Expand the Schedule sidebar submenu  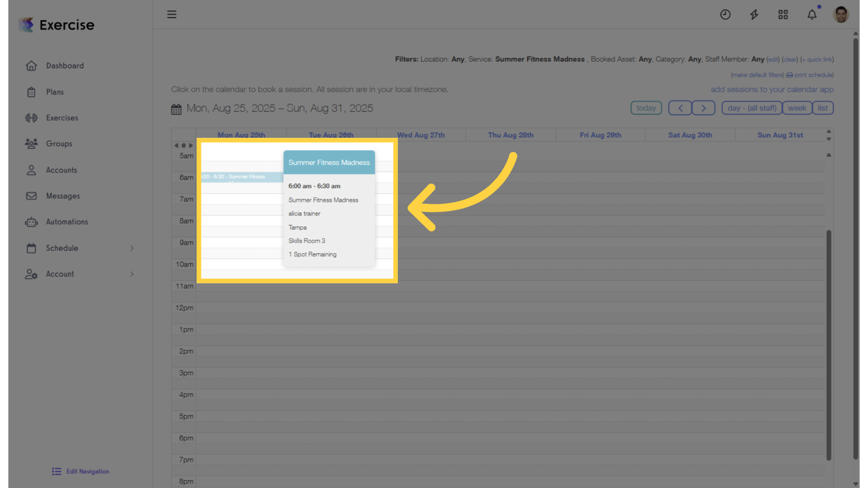(x=132, y=248)
